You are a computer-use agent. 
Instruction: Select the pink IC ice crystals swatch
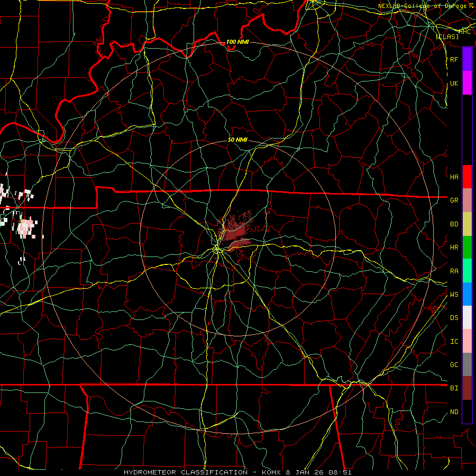pos(467,341)
